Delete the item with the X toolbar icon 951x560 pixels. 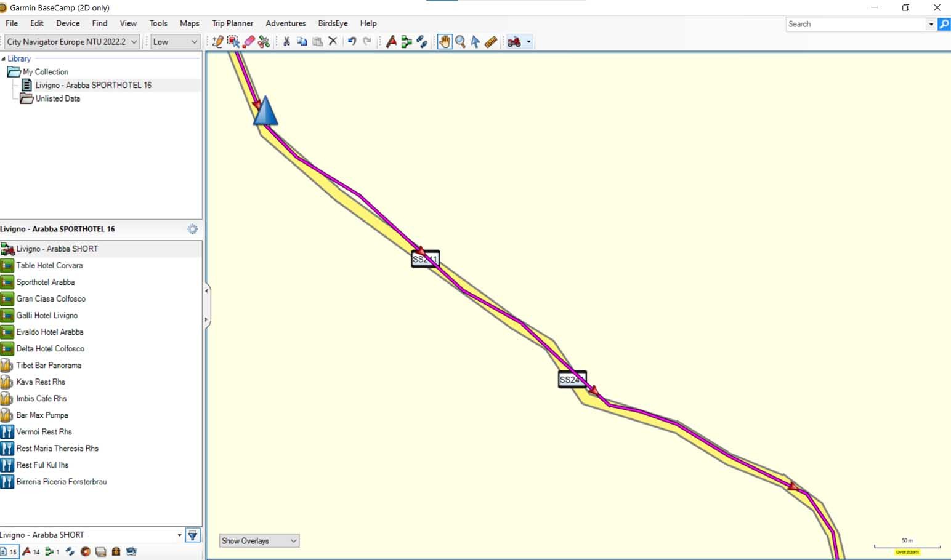pos(333,41)
